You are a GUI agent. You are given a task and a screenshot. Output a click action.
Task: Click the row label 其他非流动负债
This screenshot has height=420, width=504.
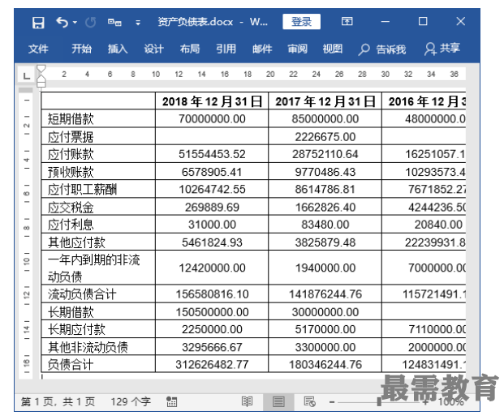[88, 347]
